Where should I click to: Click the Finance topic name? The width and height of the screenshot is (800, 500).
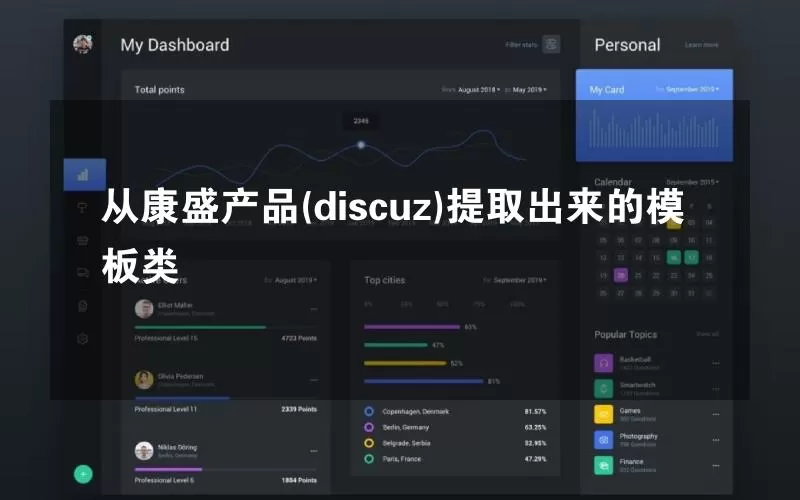(631, 462)
